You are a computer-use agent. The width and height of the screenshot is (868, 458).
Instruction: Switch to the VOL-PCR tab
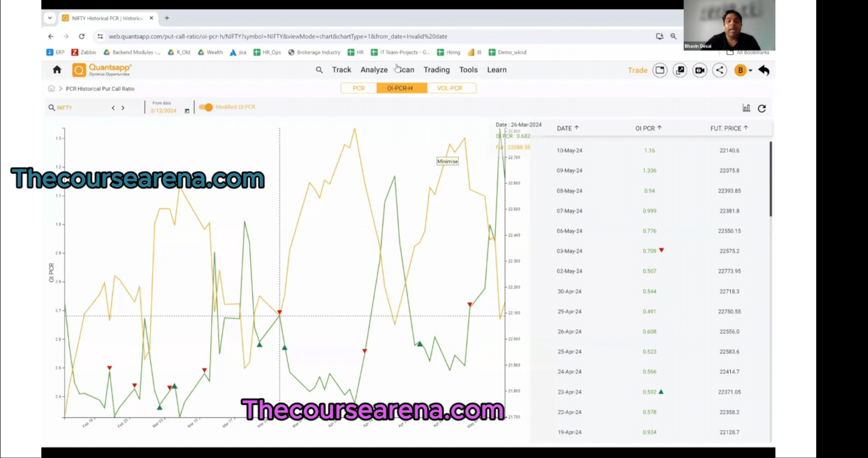[450, 88]
